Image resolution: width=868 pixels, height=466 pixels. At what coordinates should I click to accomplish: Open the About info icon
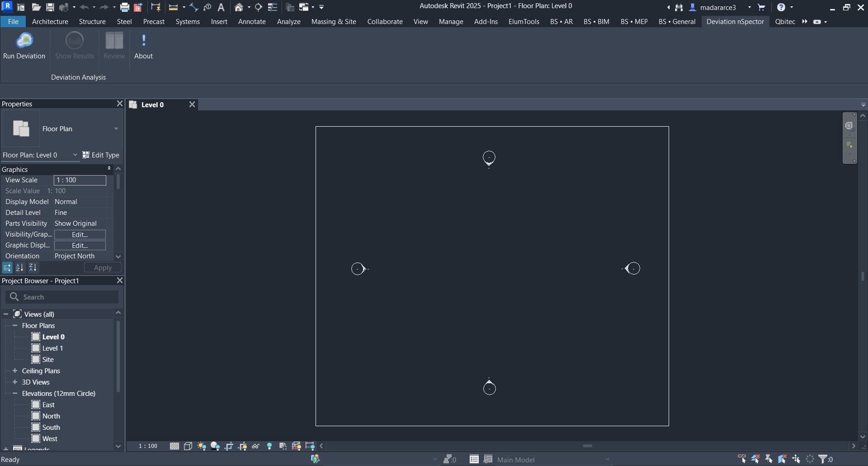point(144,41)
